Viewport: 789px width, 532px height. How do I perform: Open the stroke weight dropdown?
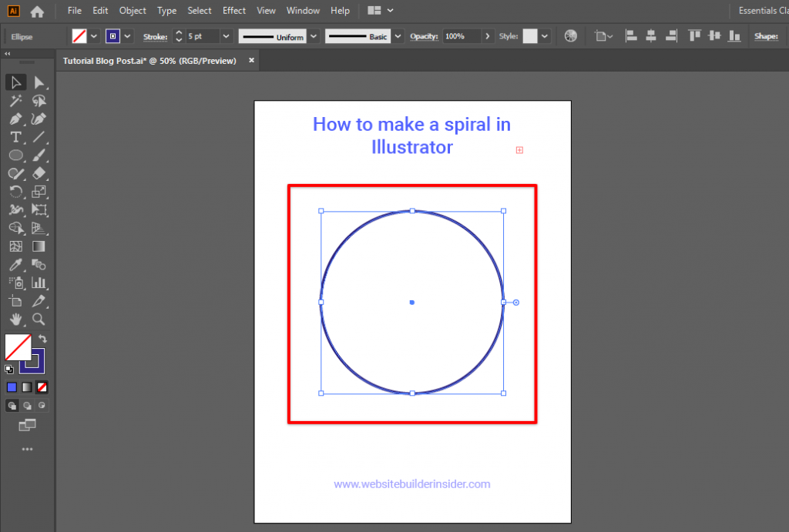(x=226, y=35)
